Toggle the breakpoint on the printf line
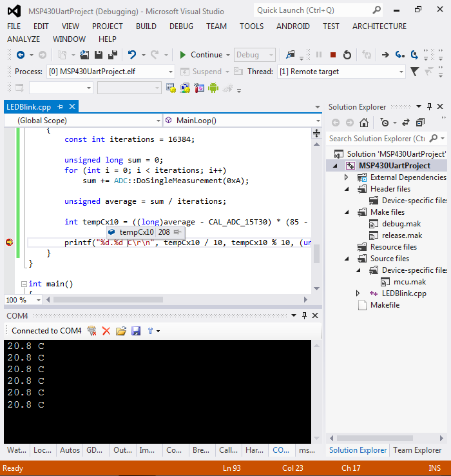Image resolution: width=451 pixels, height=476 pixels. point(10,243)
